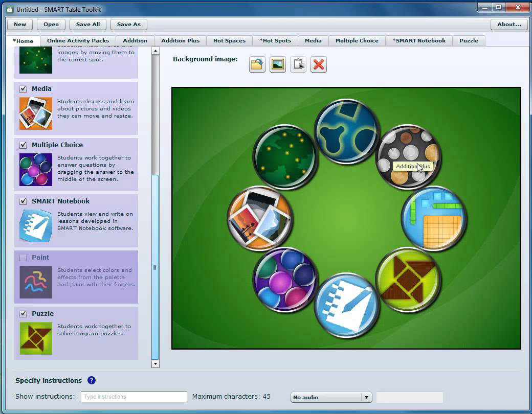The image size is (532, 414).
Task: Open the Addition Plus tab
Action: [180, 41]
